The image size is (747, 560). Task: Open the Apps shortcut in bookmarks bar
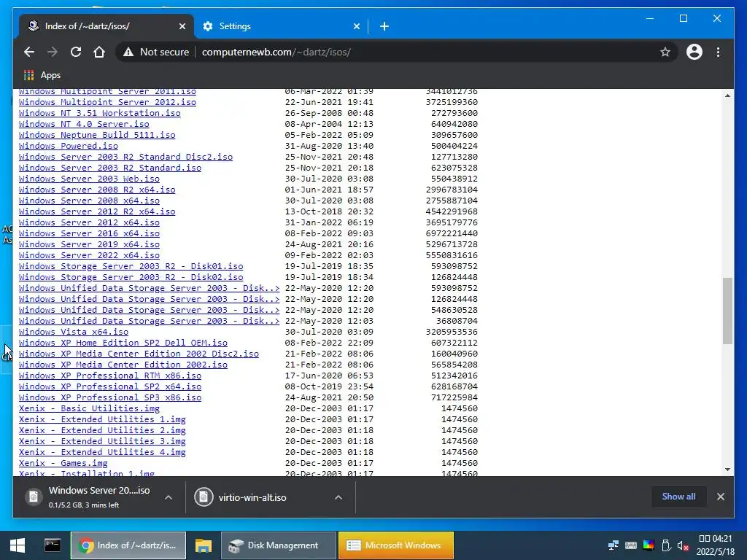pyautogui.click(x=42, y=75)
